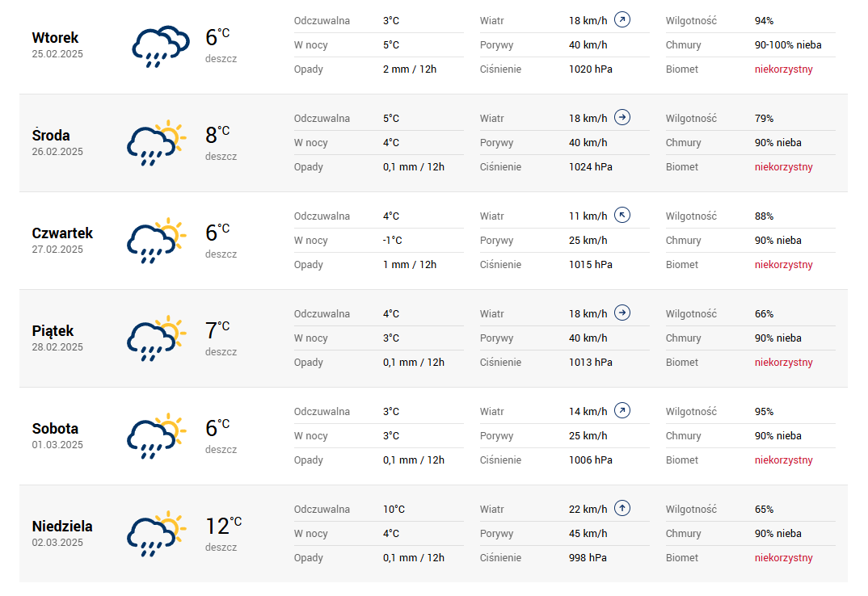Viewport: 868px width, 596px height.
Task: Click the Wtorek rain cloud weather icon
Action: pyautogui.click(x=155, y=46)
